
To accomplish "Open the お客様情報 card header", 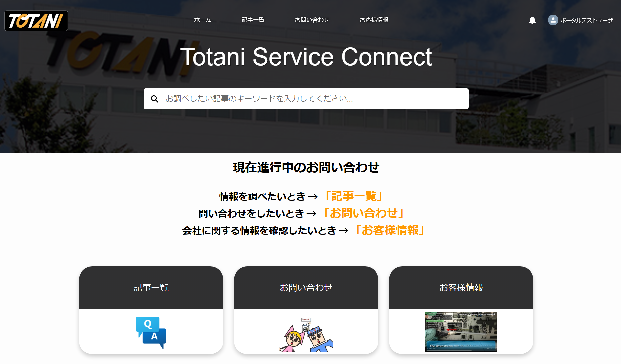I will (461, 288).
